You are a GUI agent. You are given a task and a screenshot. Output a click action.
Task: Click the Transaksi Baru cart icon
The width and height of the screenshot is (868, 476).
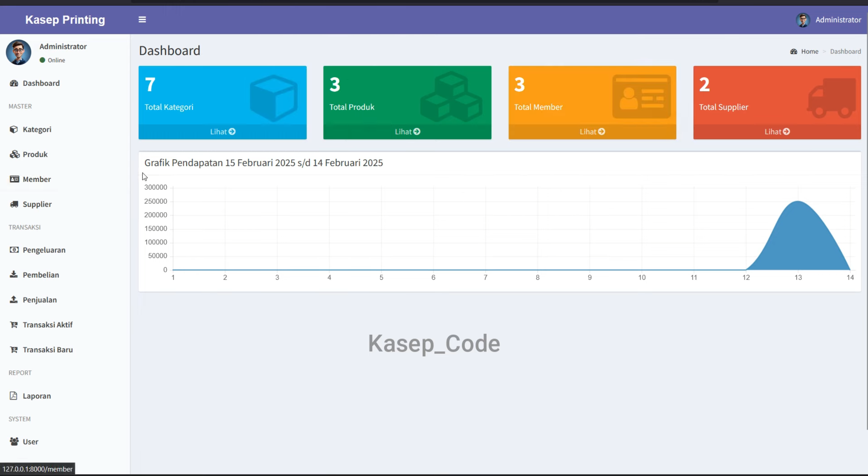[14, 349]
